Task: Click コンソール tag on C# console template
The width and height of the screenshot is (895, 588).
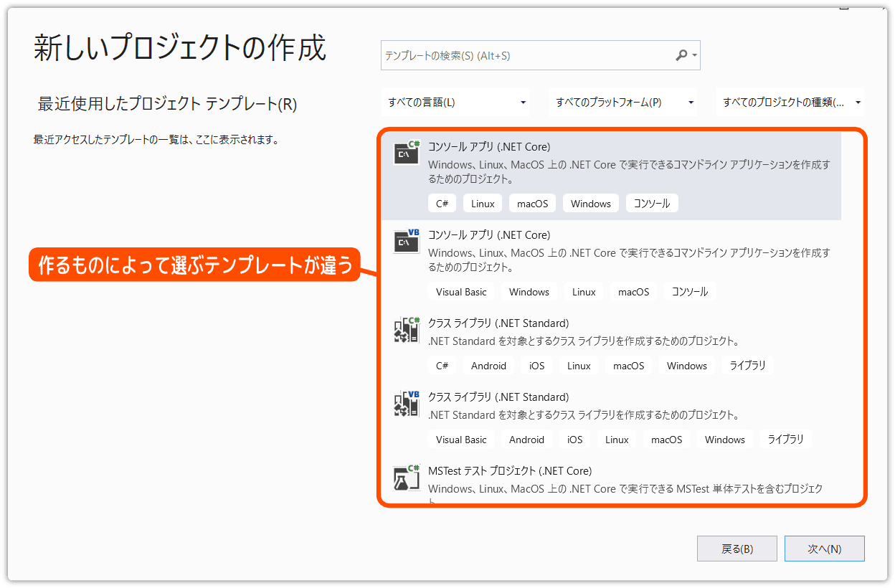Action: tap(652, 204)
